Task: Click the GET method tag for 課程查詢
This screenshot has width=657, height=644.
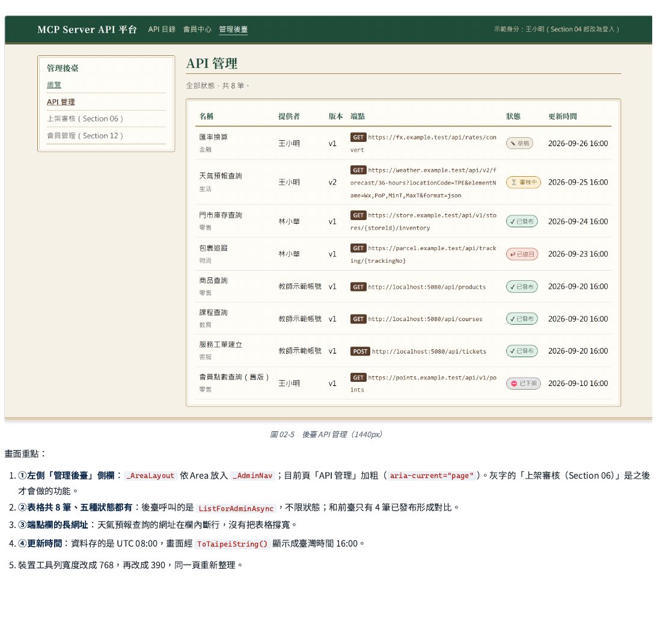Action: coord(358,319)
